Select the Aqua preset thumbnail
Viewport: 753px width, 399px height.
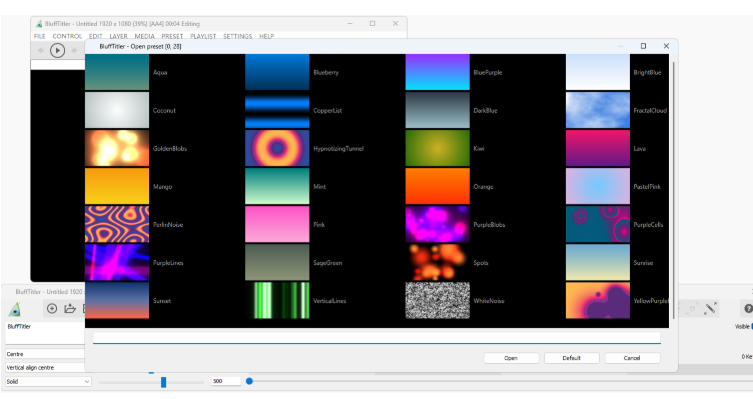[x=117, y=72]
